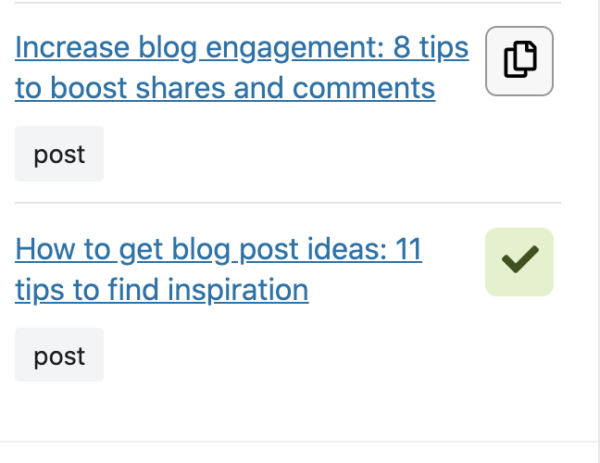
Task: Click the green checkmark icon beside blog post ideas
Action: coord(519,262)
